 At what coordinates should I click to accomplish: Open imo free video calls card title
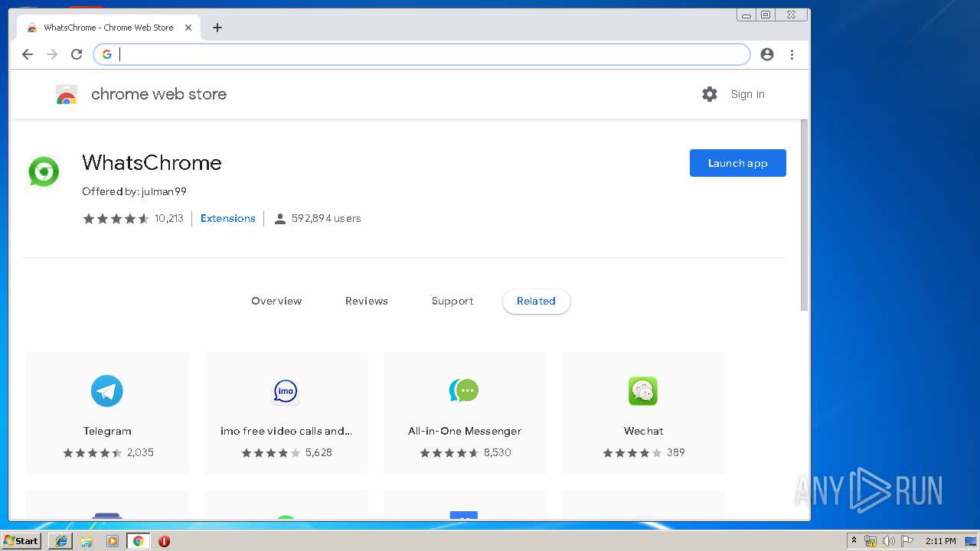click(x=286, y=431)
